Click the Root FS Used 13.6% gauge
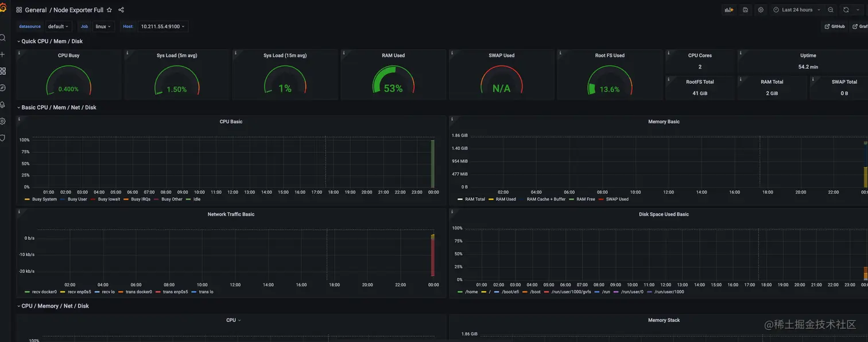Image resolution: width=868 pixels, height=342 pixels. [610, 80]
